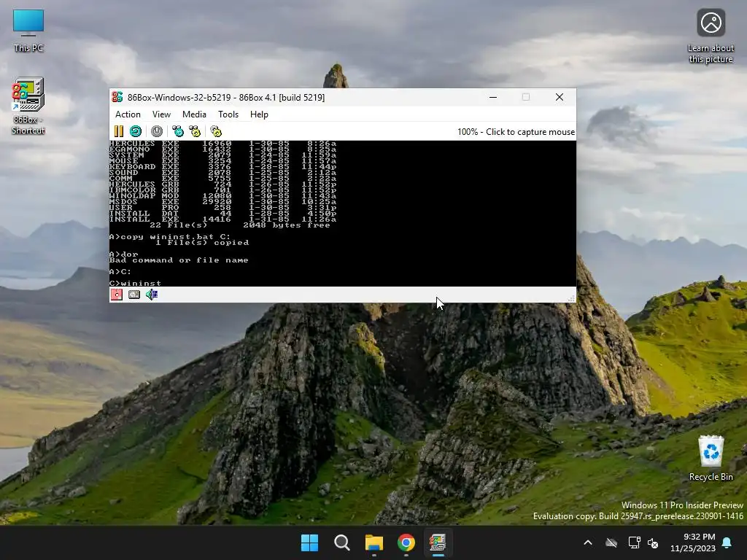Screen dimensions: 747x560
Task: Click the OneDrive cloud tray icon
Action: click(x=611, y=542)
